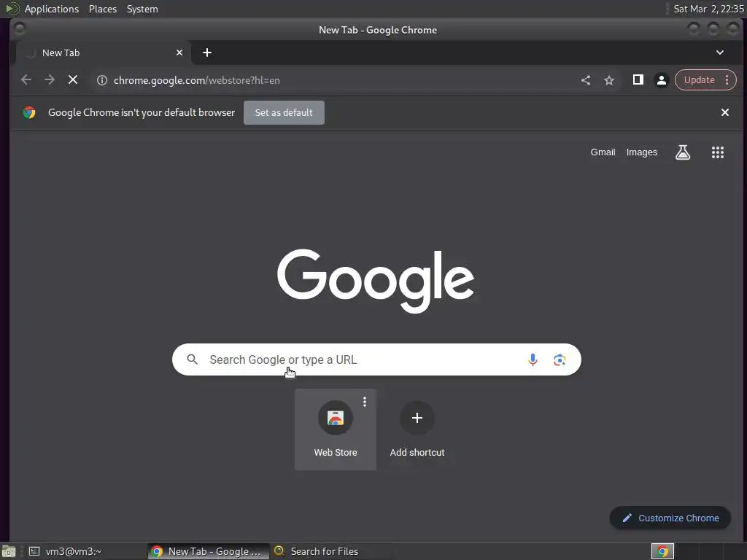Image resolution: width=747 pixels, height=560 pixels.
Task: Select the New Tab tab
Action: pos(104,52)
